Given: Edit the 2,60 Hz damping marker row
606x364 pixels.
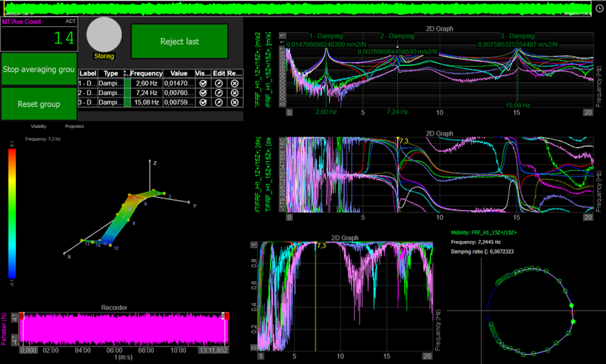Looking at the screenshot, I should (219, 83).
